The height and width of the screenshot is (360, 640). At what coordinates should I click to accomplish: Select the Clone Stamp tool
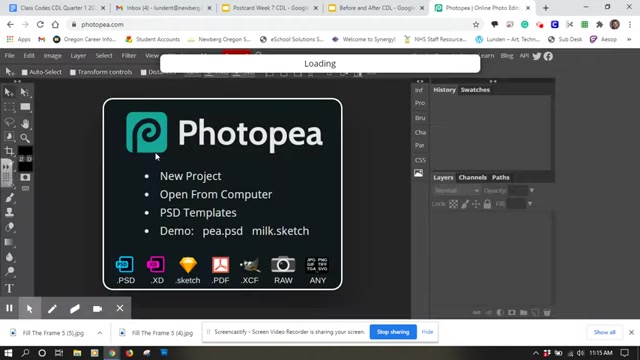point(9,213)
